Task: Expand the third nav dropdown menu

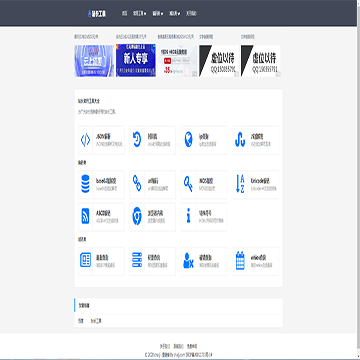Action: coord(156,13)
